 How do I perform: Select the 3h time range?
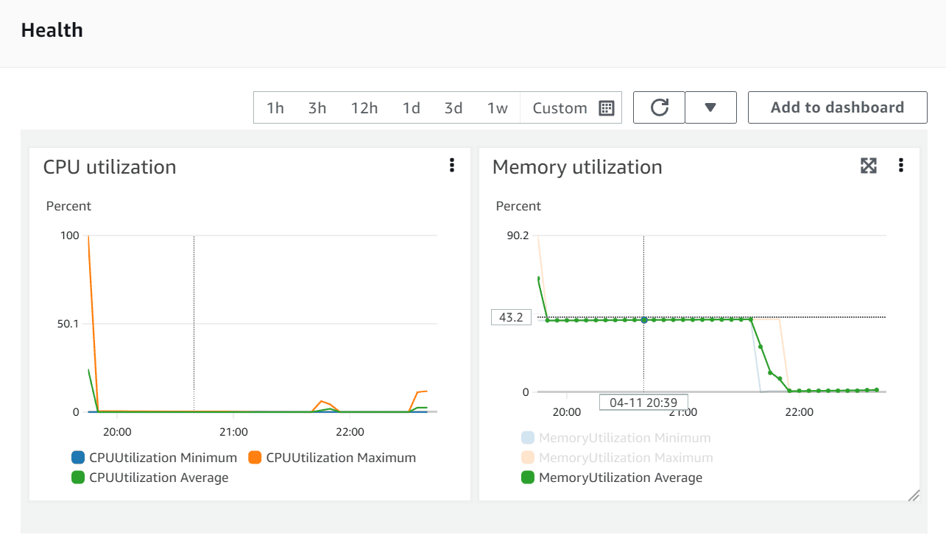[x=317, y=107]
